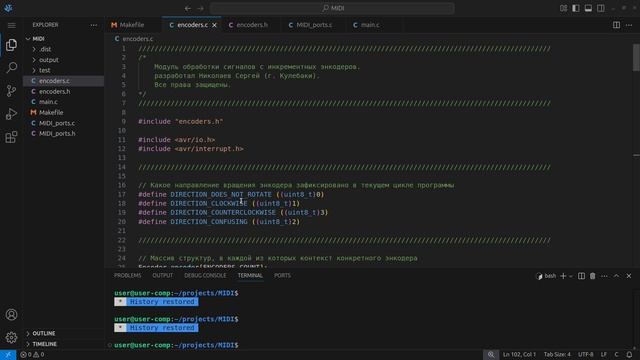Click zoom icon in status bar

point(491,355)
